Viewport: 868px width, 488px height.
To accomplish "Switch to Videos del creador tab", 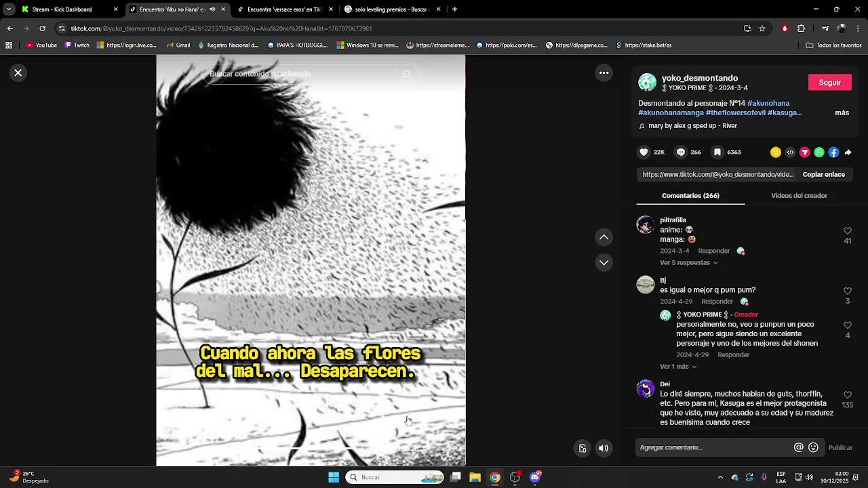I will [799, 195].
